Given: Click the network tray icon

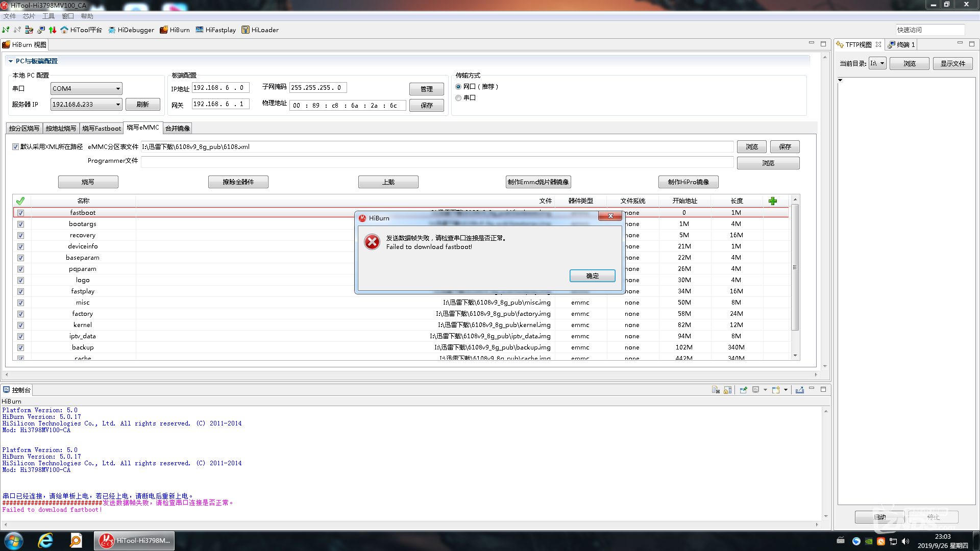Looking at the screenshot, I should (893, 541).
